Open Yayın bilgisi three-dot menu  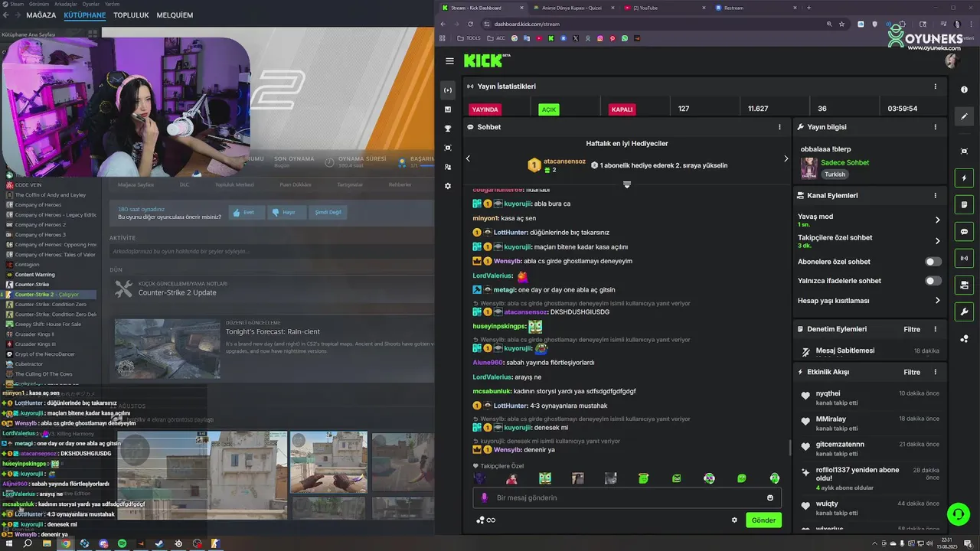(x=935, y=127)
